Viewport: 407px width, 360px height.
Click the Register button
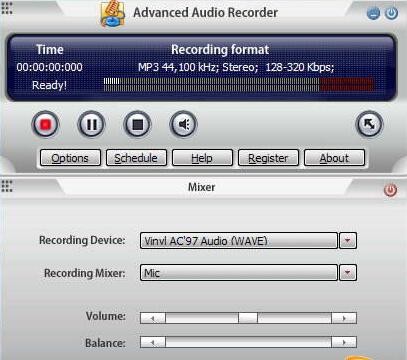coord(268,158)
